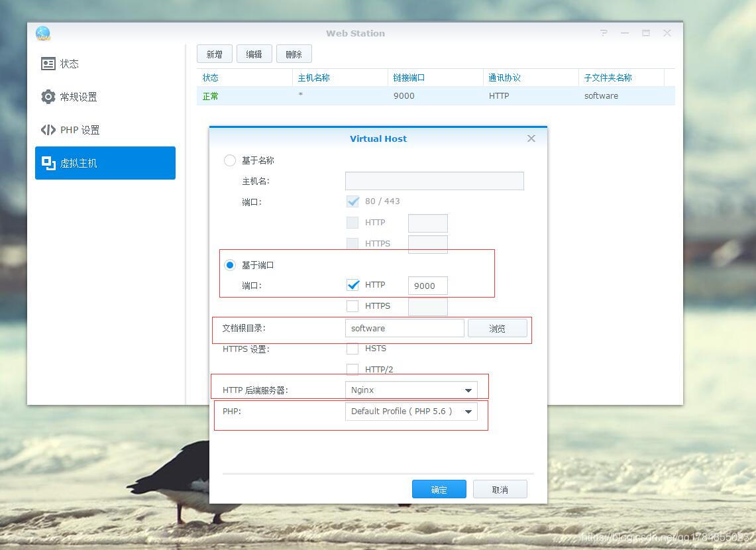
Task: Uncheck the HTTP port 9000 checkbox
Action: [352, 285]
